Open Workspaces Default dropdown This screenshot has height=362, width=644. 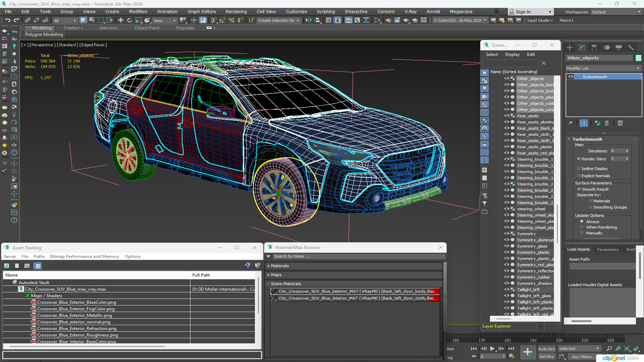(x=616, y=12)
